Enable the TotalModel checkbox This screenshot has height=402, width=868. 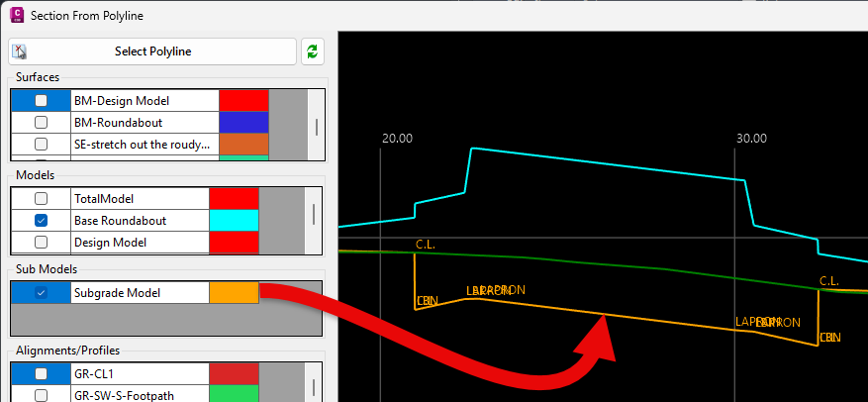(x=41, y=198)
